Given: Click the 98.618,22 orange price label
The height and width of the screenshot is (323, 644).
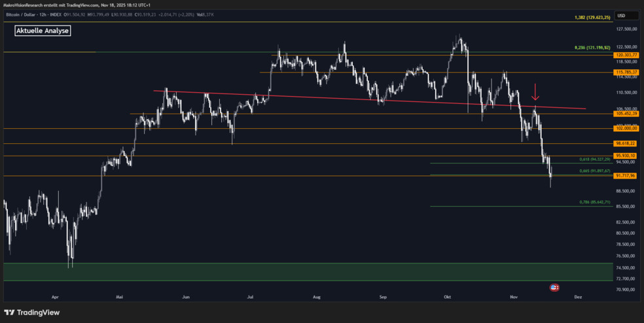Looking at the screenshot, I should click(x=626, y=143).
